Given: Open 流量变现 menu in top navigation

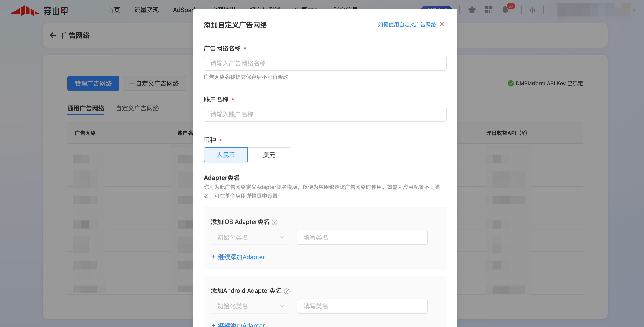Looking at the screenshot, I should pyautogui.click(x=146, y=10).
